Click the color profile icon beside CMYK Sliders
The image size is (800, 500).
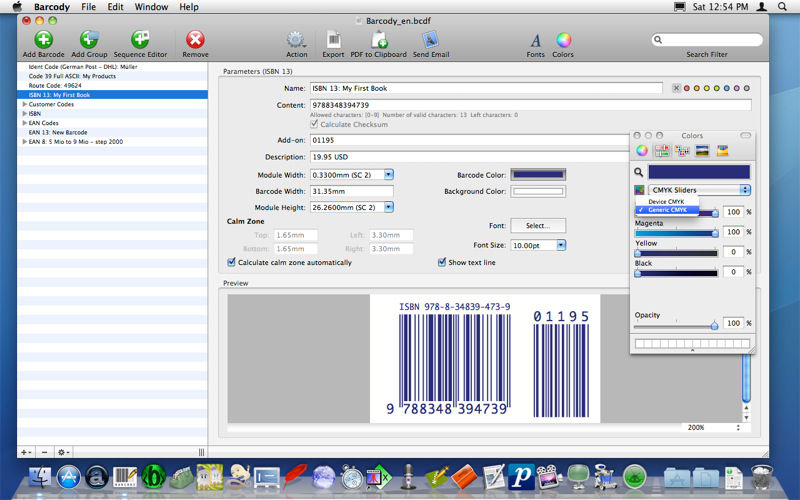pyautogui.click(x=639, y=190)
